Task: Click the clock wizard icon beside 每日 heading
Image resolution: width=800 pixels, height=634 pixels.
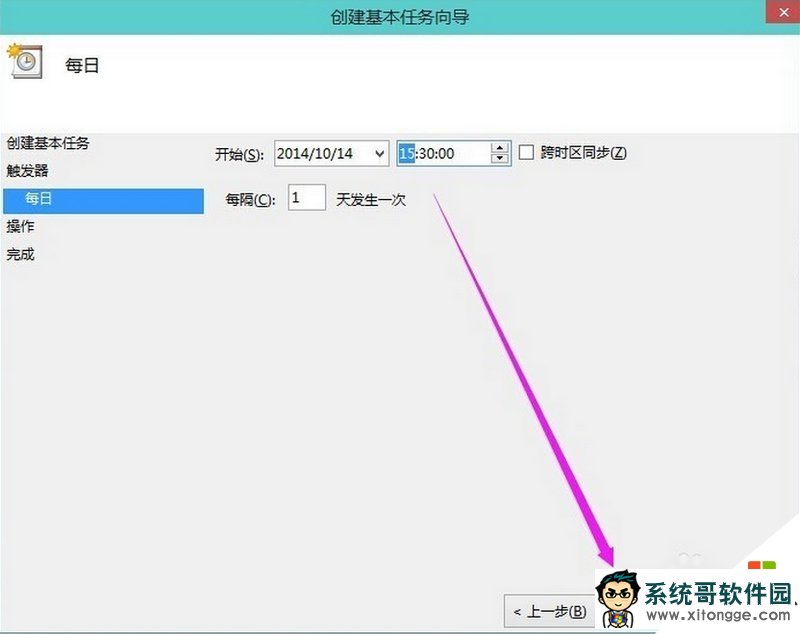Action: [27, 59]
